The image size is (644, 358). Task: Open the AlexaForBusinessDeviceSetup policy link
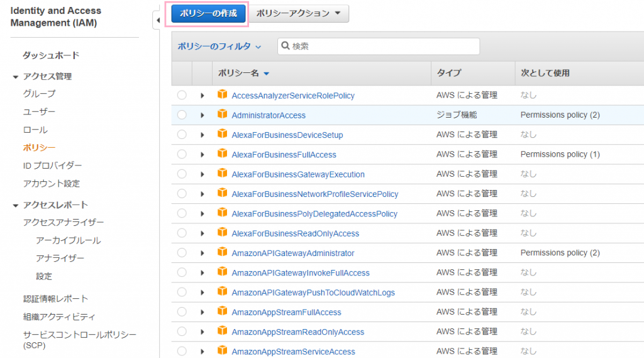pyautogui.click(x=287, y=135)
